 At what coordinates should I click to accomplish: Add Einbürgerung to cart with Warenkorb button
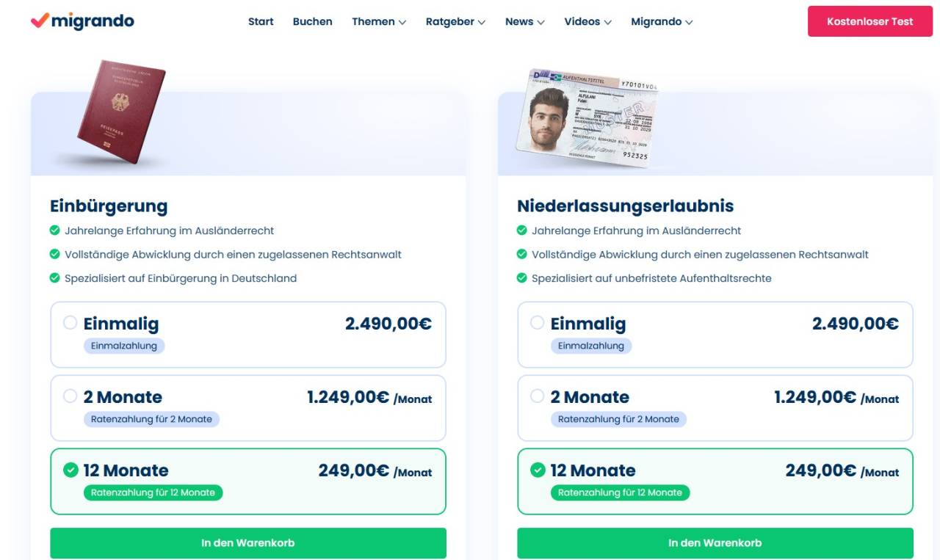[248, 543]
